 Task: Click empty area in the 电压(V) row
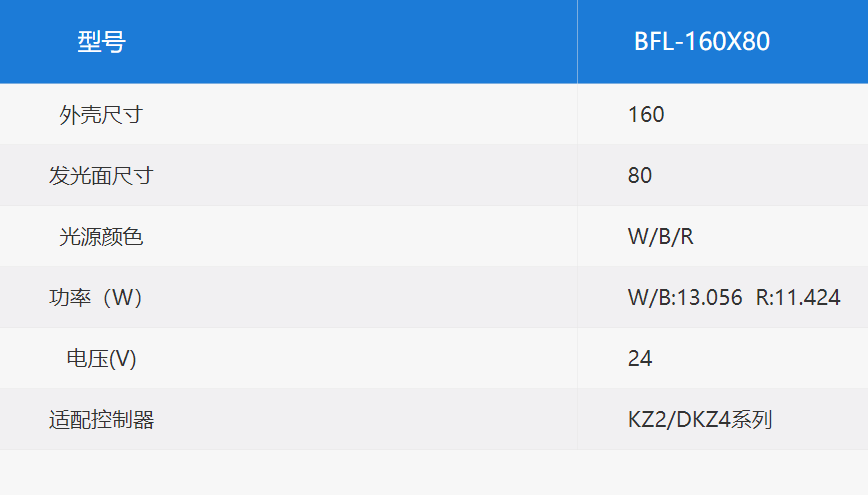point(360,358)
